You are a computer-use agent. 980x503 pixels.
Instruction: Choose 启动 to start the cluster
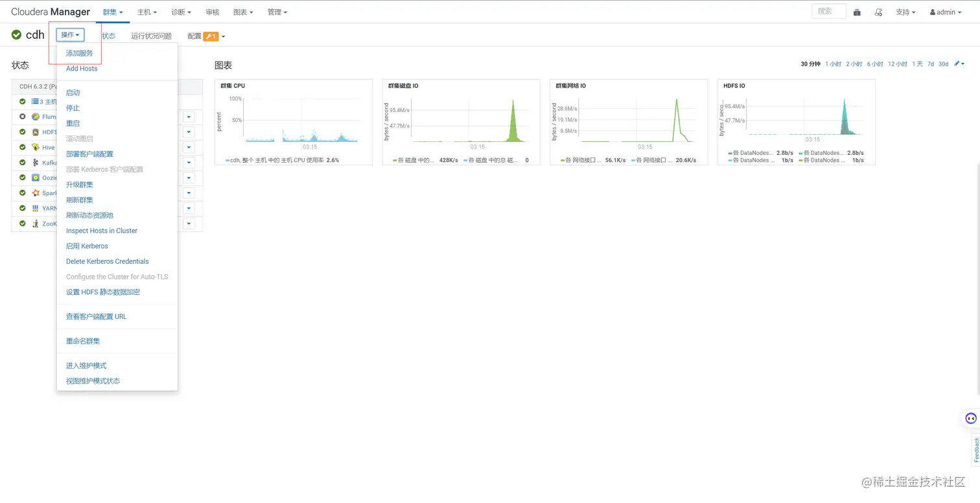tap(73, 93)
